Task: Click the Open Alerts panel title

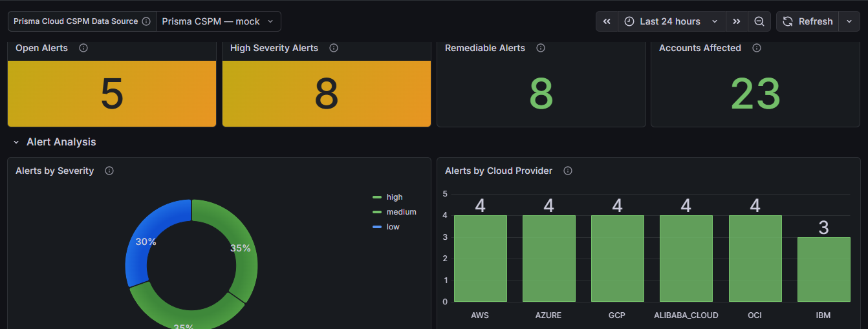Action: pyautogui.click(x=41, y=48)
